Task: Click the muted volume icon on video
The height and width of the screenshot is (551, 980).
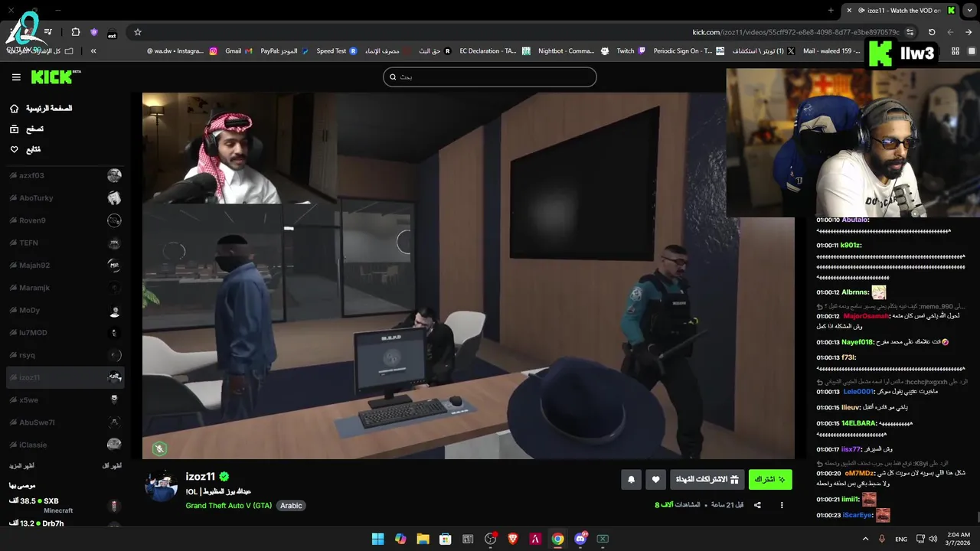Action: 159,448
